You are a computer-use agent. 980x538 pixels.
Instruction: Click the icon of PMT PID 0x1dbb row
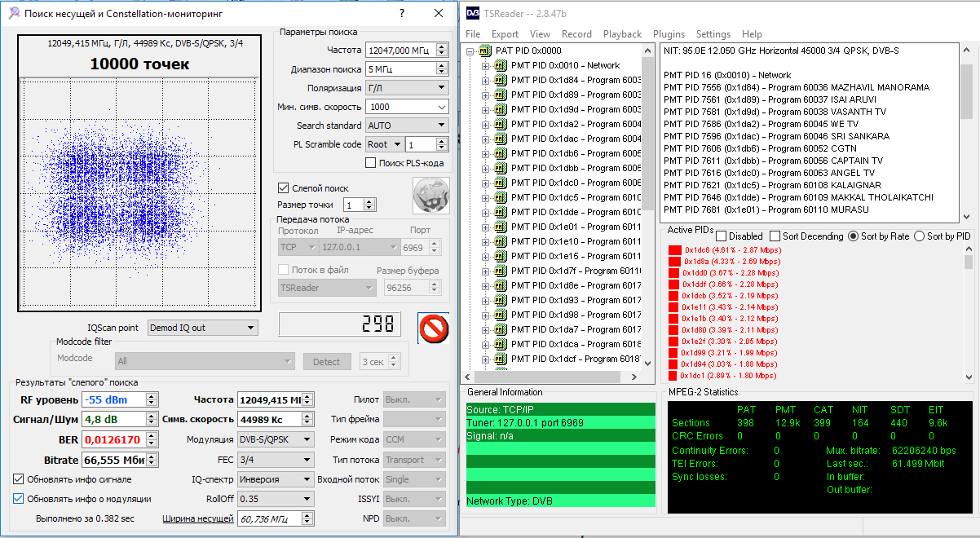pos(501,168)
